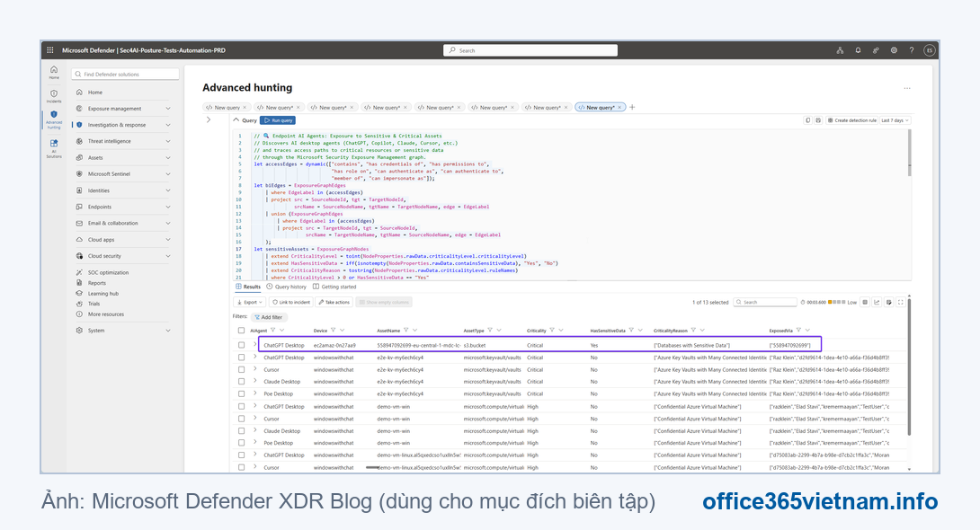Tick checkbox for ChatGPT Desktop e2e-kv-my6ech6cy4 row
The height and width of the screenshot is (530, 980).
[241, 358]
